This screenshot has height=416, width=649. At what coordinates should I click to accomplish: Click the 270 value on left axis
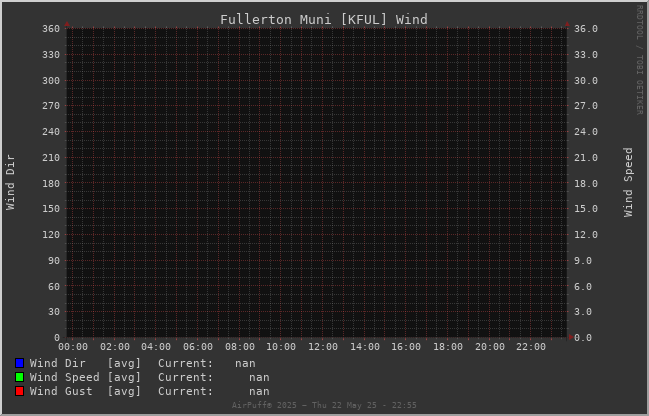click(x=51, y=106)
